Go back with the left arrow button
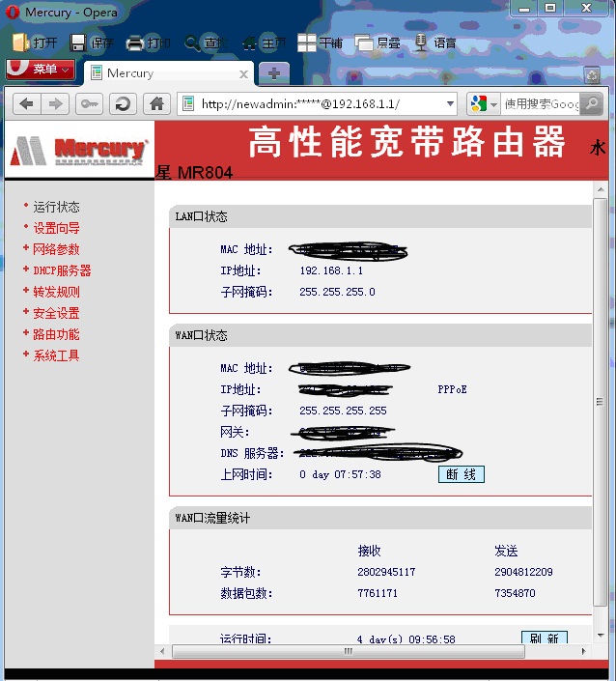This screenshot has height=681, width=616. 27,103
